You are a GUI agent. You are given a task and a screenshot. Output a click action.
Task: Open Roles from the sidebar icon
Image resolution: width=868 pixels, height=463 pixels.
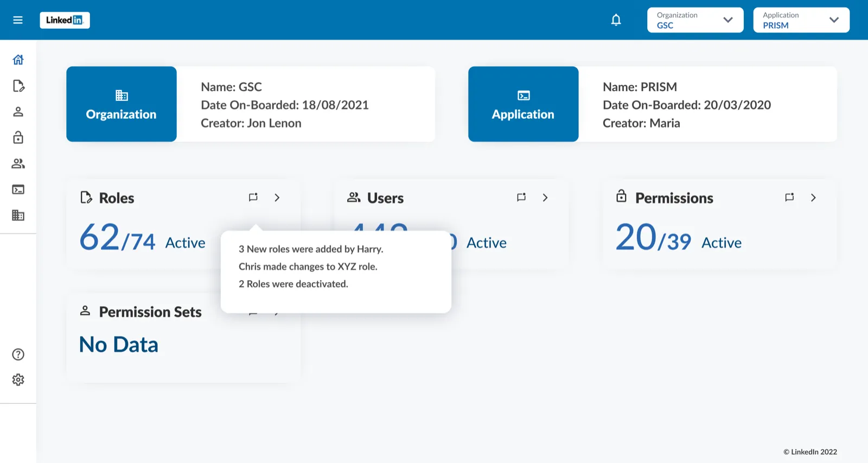click(x=18, y=86)
